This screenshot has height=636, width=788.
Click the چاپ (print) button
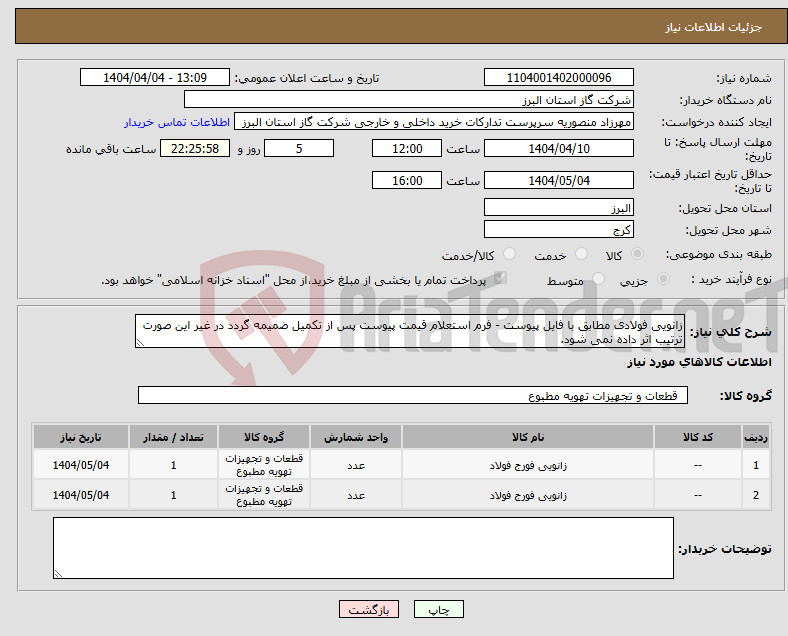click(x=438, y=609)
